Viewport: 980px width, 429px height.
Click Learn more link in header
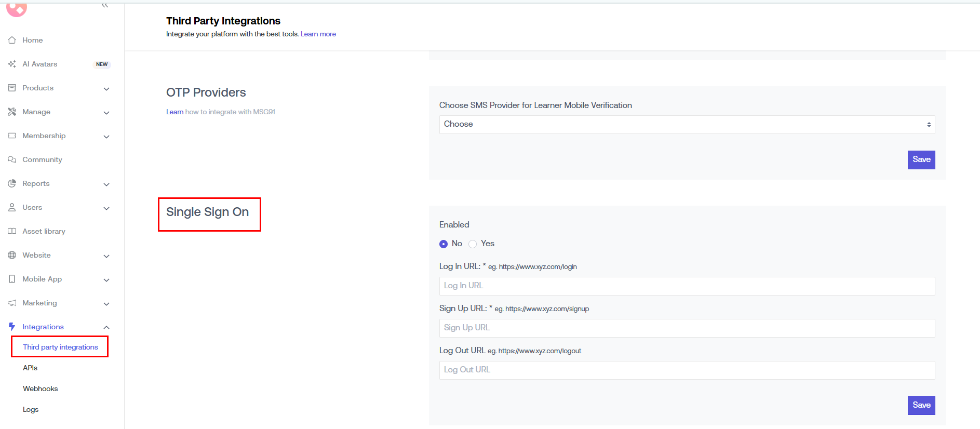pos(318,34)
